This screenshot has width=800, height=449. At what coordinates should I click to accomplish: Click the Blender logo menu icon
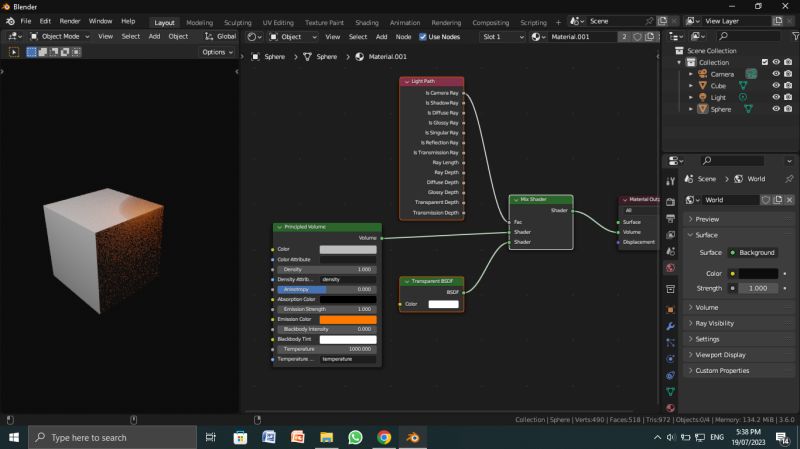tap(10, 21)
